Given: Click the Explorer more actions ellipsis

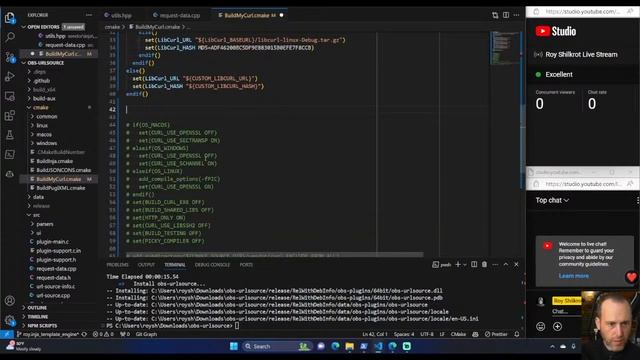Looking at the screenshot, I should 89,15.
